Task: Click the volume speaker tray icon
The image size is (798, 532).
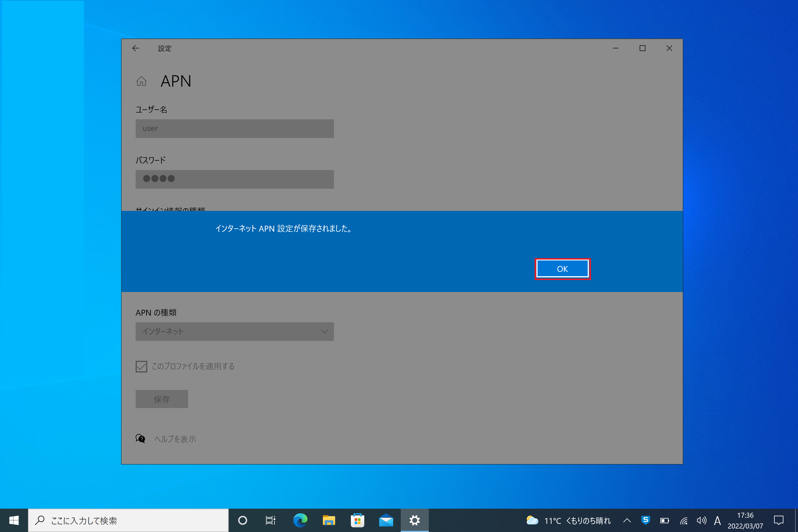Action: pos(702,520)
